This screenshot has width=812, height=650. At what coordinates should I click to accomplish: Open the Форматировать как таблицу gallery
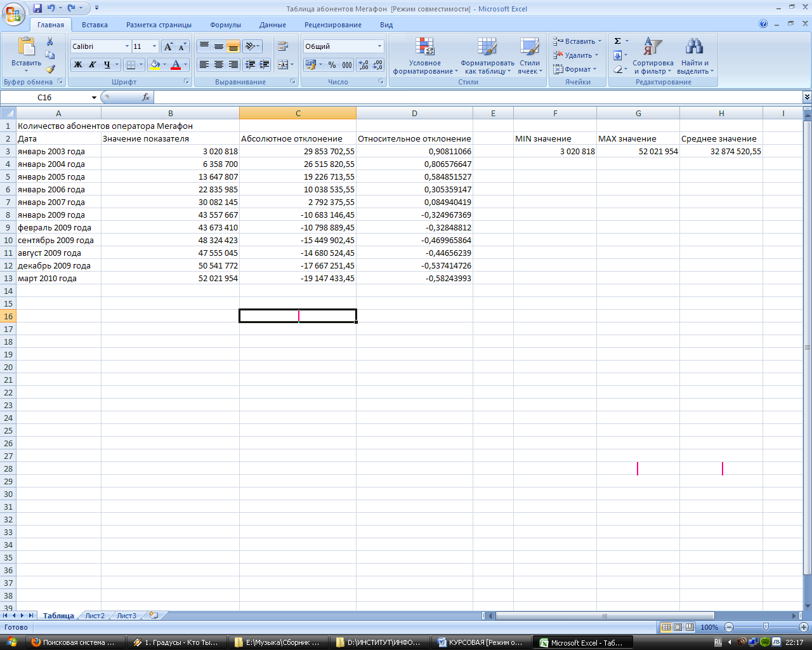coord(487,56)
